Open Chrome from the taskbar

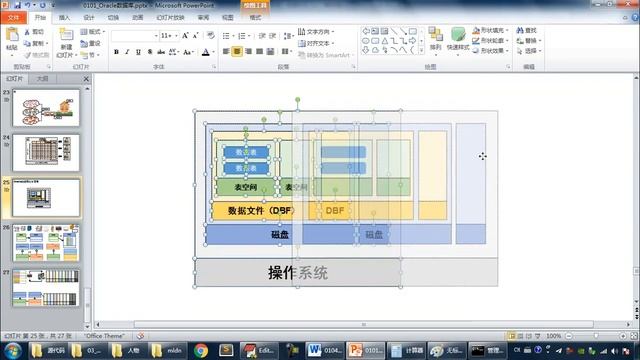pyautogui.click(x=200, y=350)
